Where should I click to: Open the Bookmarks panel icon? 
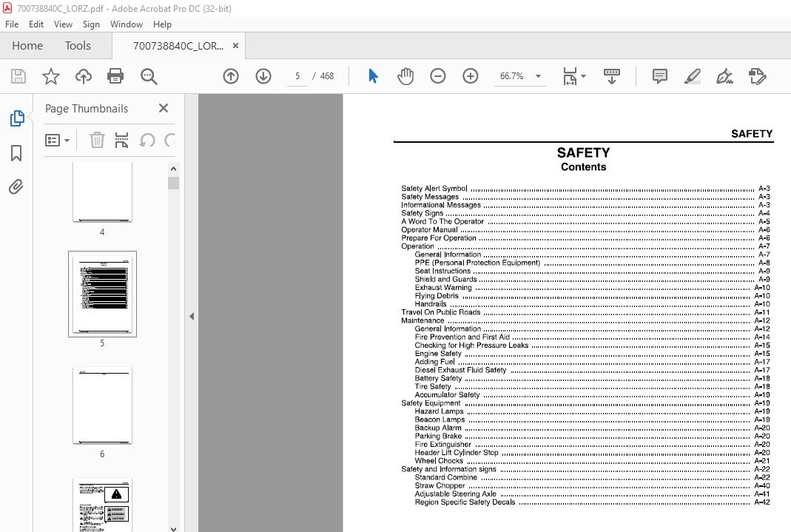pos(16,152)
